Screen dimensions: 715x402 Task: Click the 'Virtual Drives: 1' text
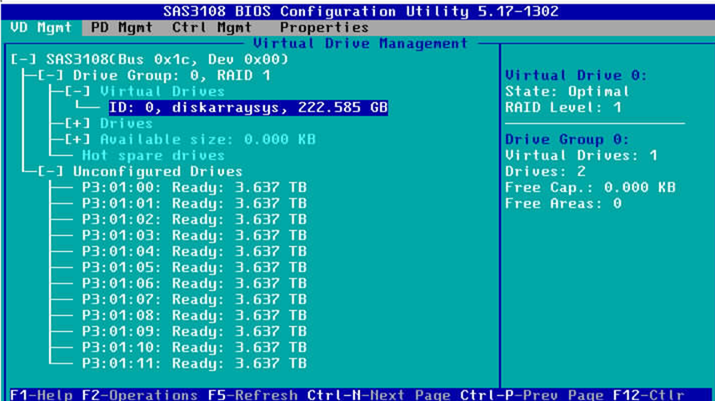pos(581,155)
